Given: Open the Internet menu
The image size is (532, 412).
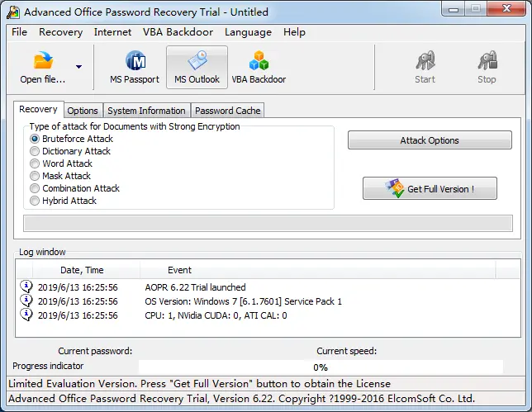Looking at the screenshot, I should coord(112,32).
